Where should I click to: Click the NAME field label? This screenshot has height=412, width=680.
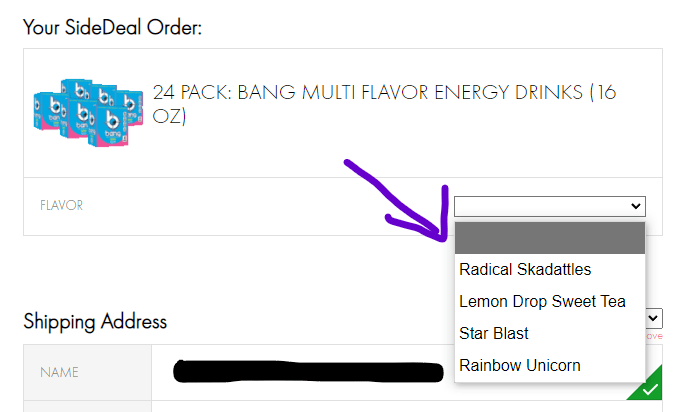pos(61,373)
